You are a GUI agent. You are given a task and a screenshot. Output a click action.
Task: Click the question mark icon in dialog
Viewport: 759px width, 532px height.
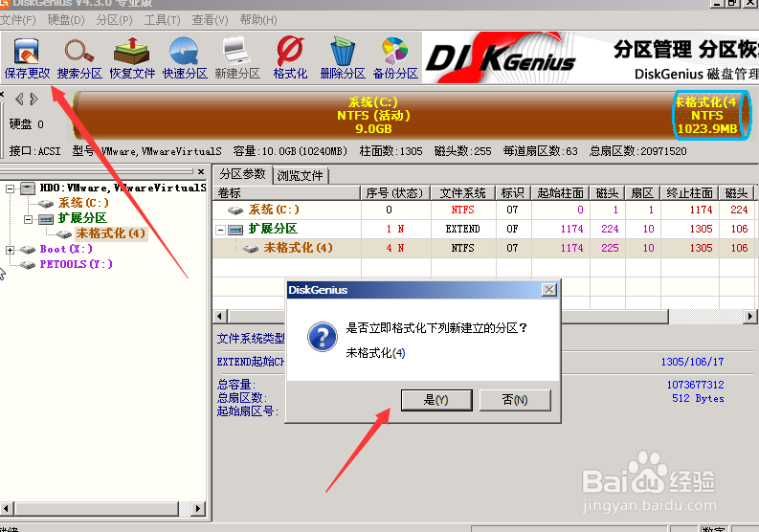point(322,337)
